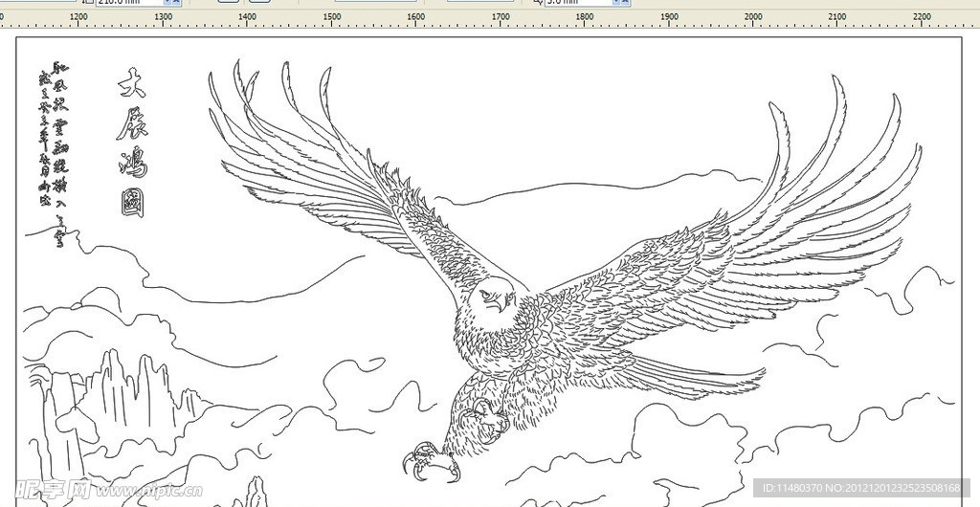
Task: Click the page height spinner arrows
Action: [175, 2]
